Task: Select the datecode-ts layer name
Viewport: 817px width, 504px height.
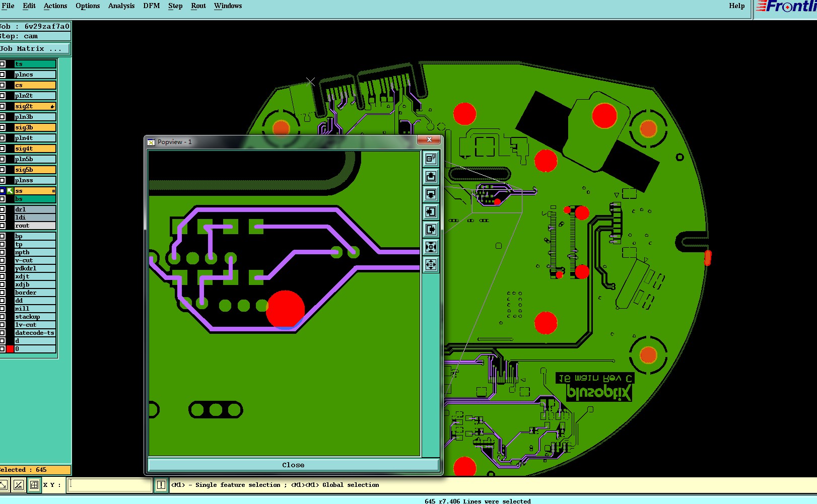Action: coord(35,333)
